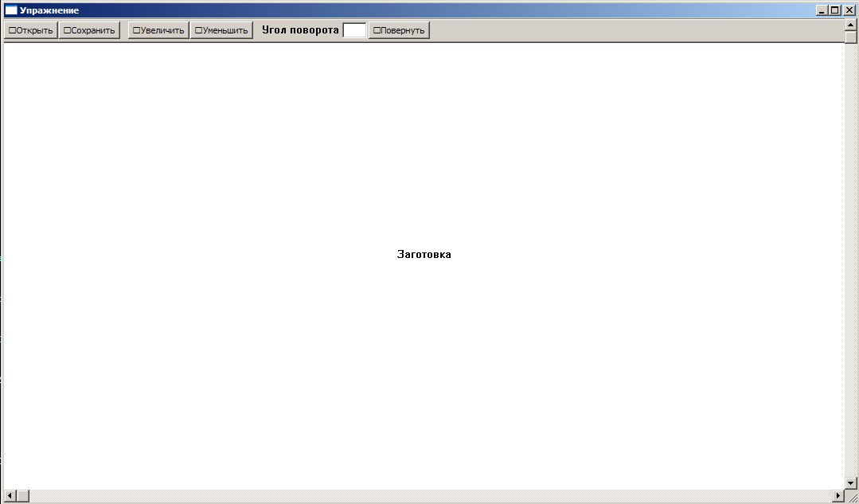859x504 pixels.
Task: Maximize the Упражнение window
Action: coord(834,10)
